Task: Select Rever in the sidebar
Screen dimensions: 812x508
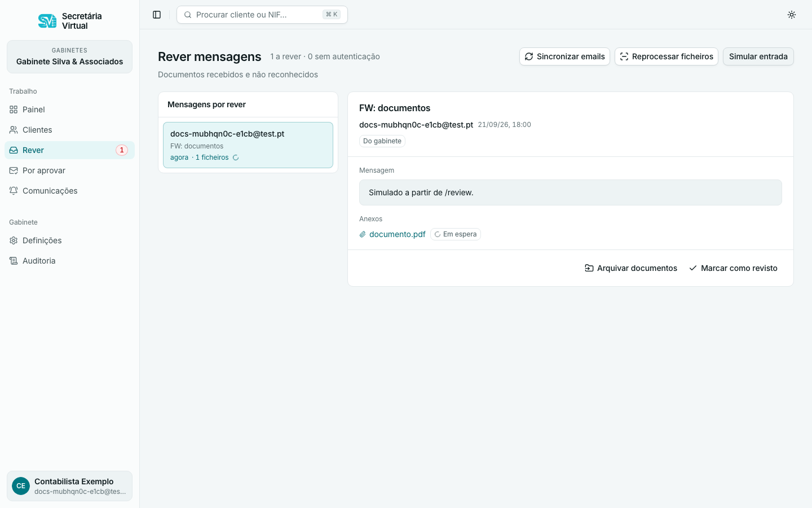Action: click(69, 150)
